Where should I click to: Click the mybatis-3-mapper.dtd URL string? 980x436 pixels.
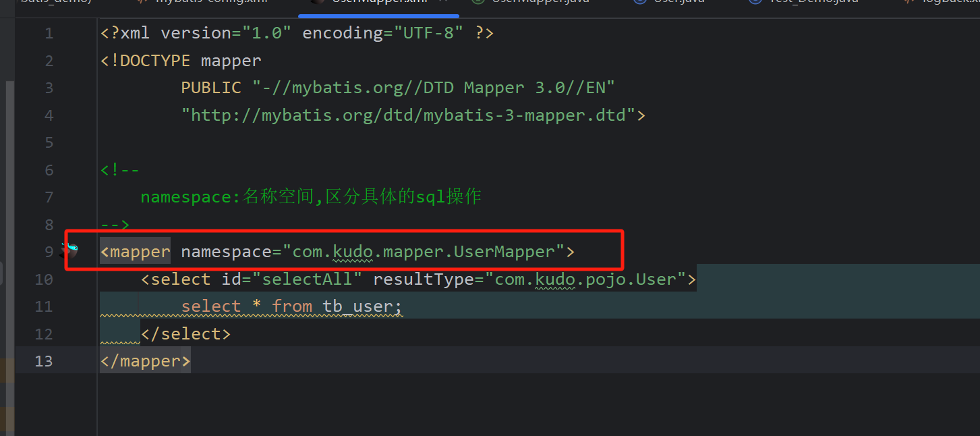tap(409, 115)
